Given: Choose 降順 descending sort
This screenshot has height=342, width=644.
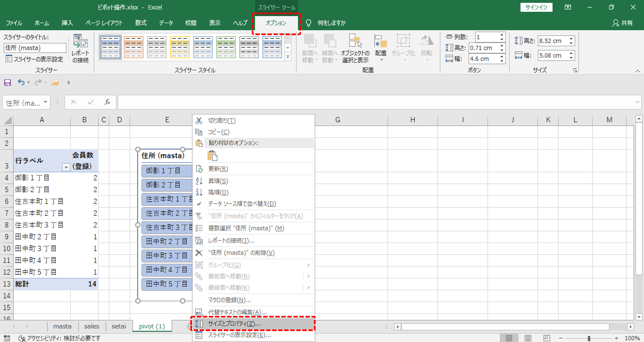Looking at the screenshot, I should point(253,192).
